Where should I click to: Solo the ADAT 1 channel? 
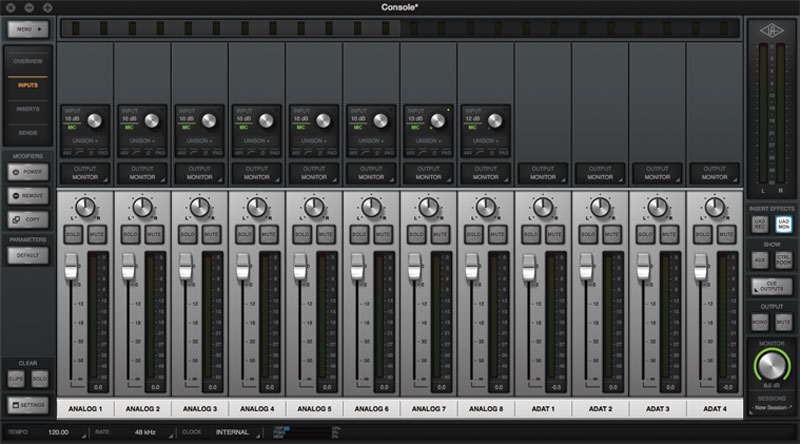pos(531,234)
